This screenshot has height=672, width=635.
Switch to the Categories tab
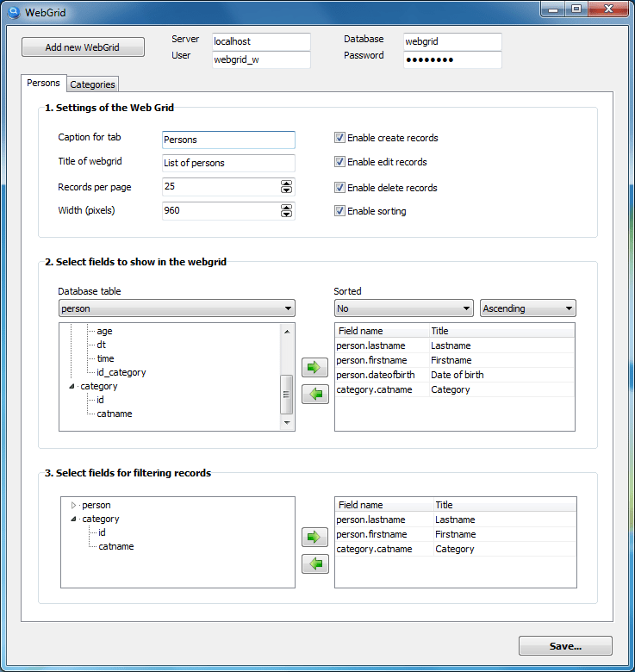pos(92,84)
